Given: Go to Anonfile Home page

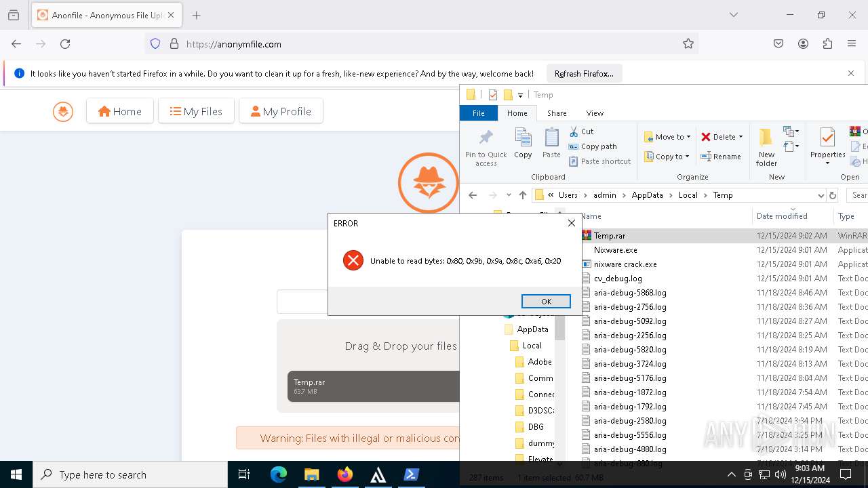Looking at the screenshot, I should 120,111.
